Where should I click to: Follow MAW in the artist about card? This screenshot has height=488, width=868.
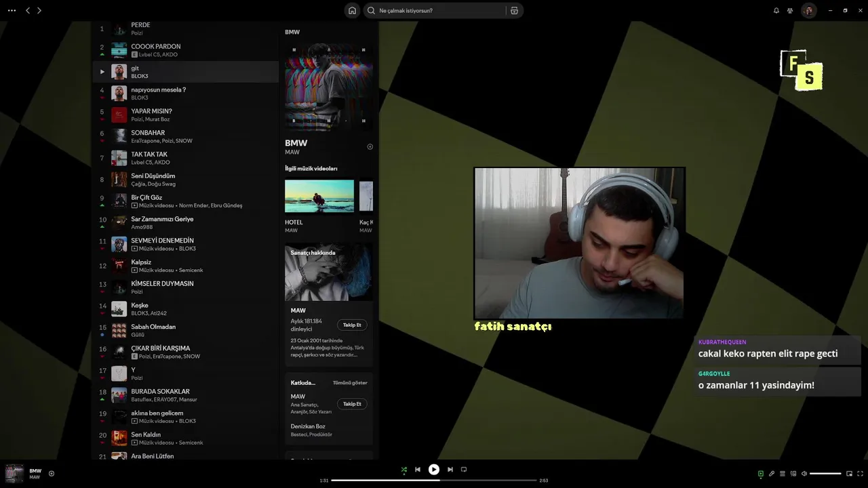[x=352, y=325]
